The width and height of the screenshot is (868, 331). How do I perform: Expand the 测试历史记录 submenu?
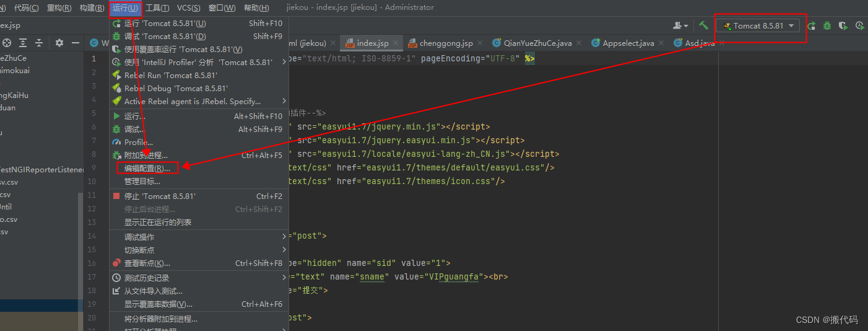pos(199,278)
